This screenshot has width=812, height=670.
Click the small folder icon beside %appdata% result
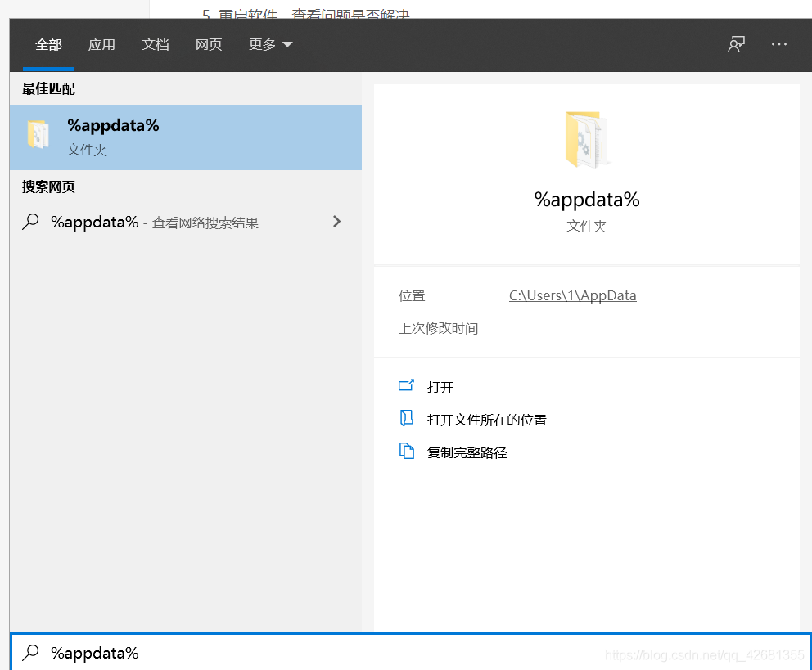(38, 135)
